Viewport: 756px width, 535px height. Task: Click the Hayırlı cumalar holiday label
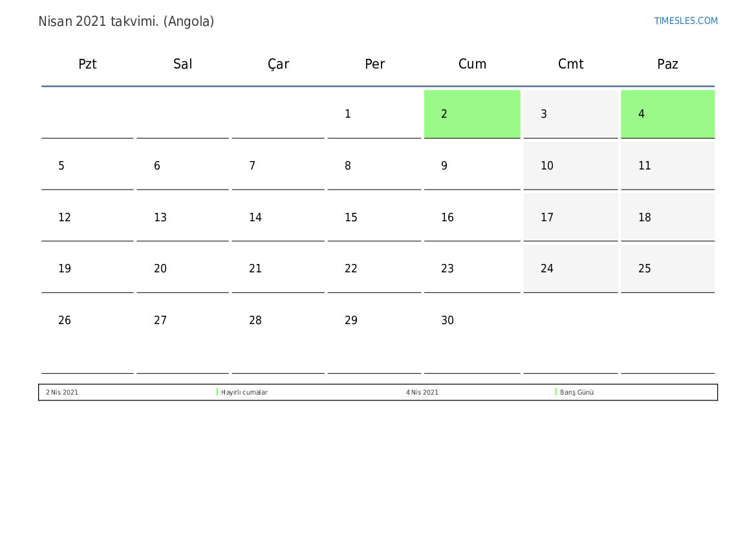coord(244,392)
